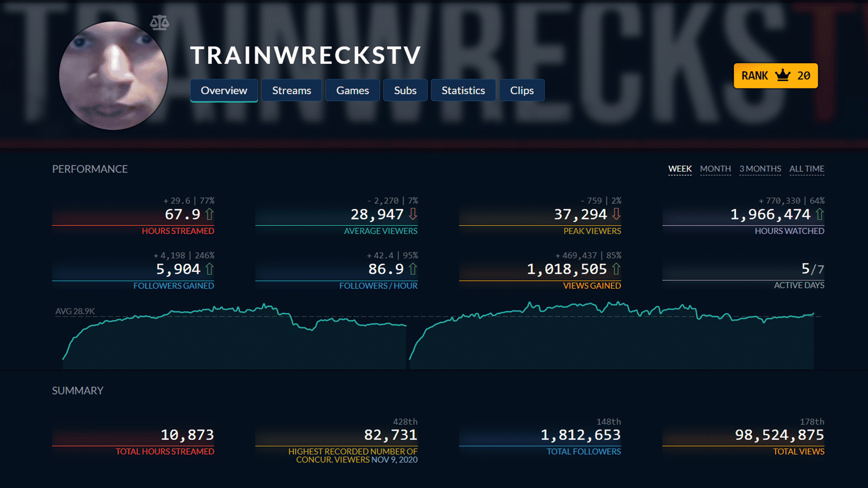Go to the Subs tab

405,90
